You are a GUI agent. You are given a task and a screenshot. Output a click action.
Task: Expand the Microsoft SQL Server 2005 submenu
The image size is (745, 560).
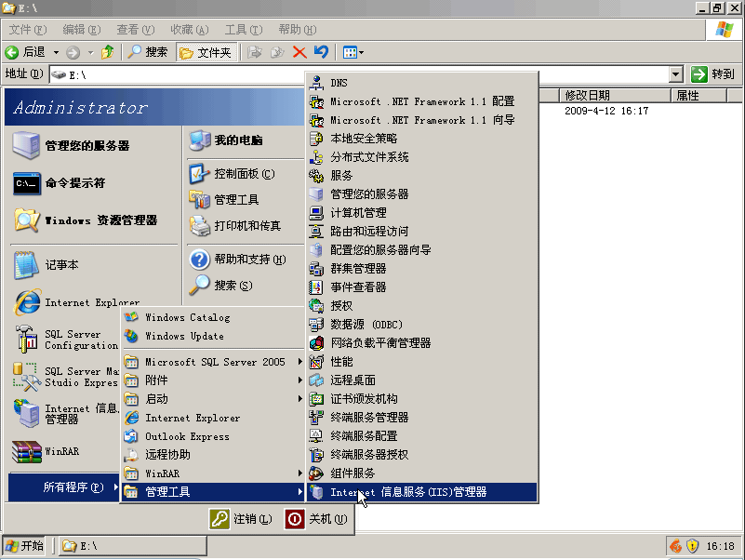[213, 362]
